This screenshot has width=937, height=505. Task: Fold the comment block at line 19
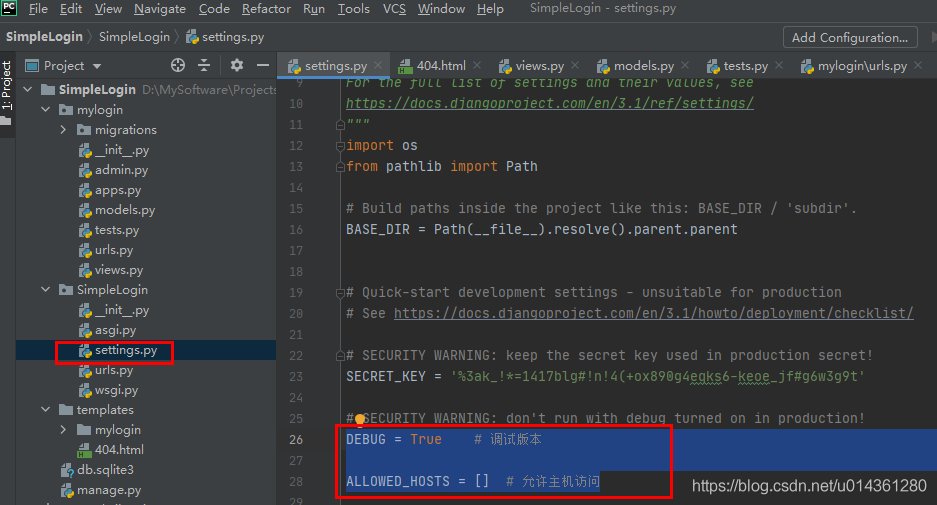340,293
